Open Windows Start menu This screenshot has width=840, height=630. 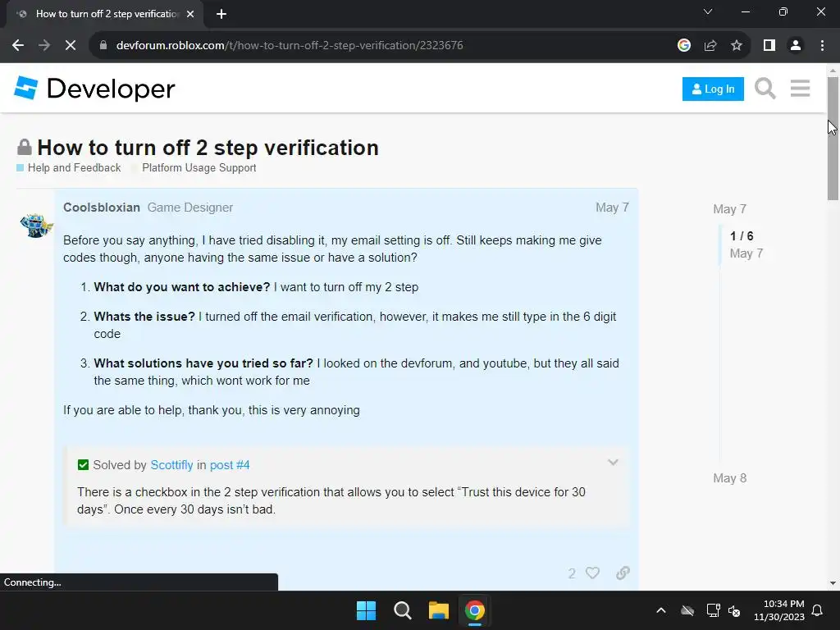367,610
